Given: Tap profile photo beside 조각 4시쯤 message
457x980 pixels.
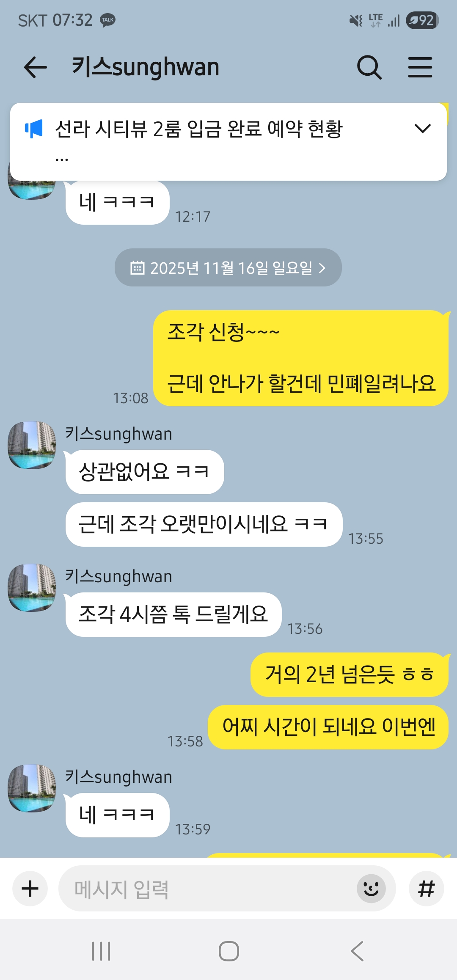Looking at the screenshot, I should pyautogui.click(x=32, y=587).
